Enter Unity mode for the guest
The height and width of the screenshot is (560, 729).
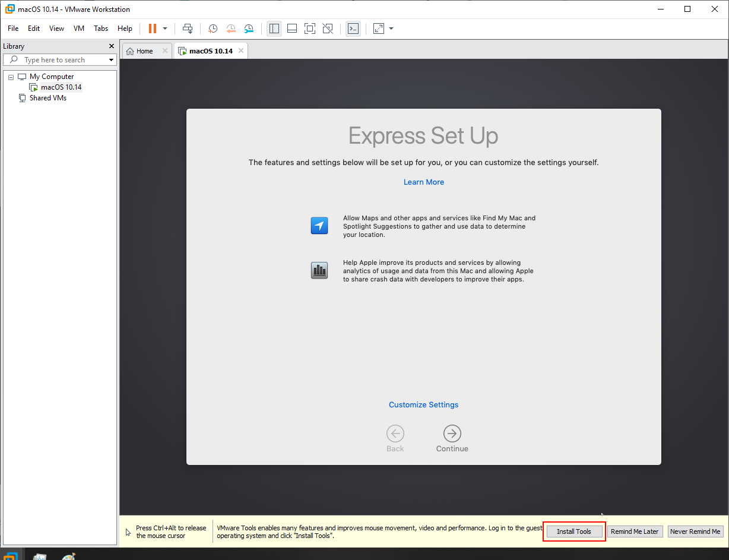[x=328, y=28]
